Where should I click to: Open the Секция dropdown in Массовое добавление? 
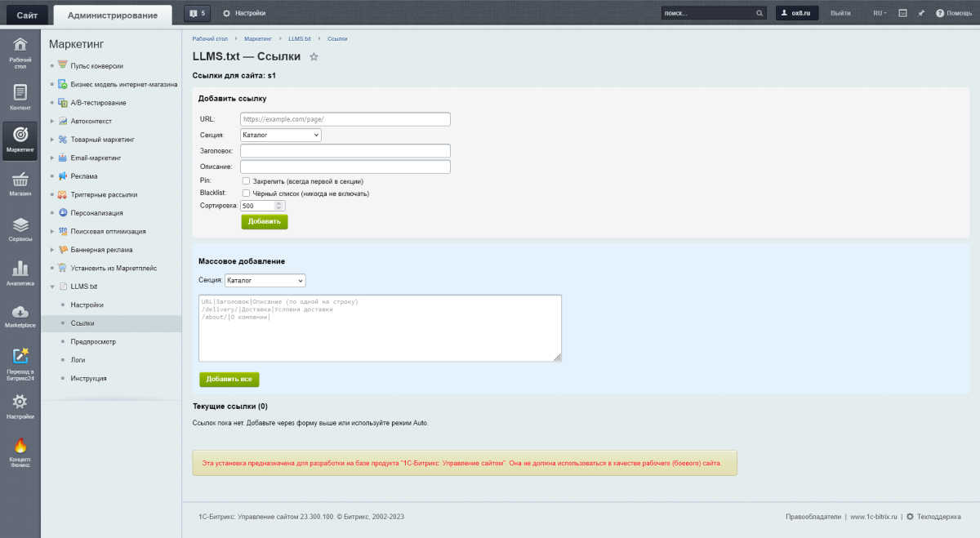[x=265, y=281]
